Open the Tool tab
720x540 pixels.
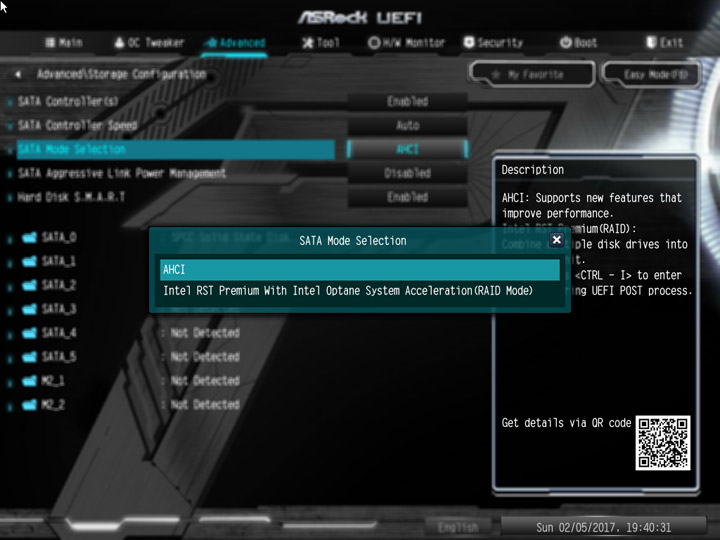point(321,43)
